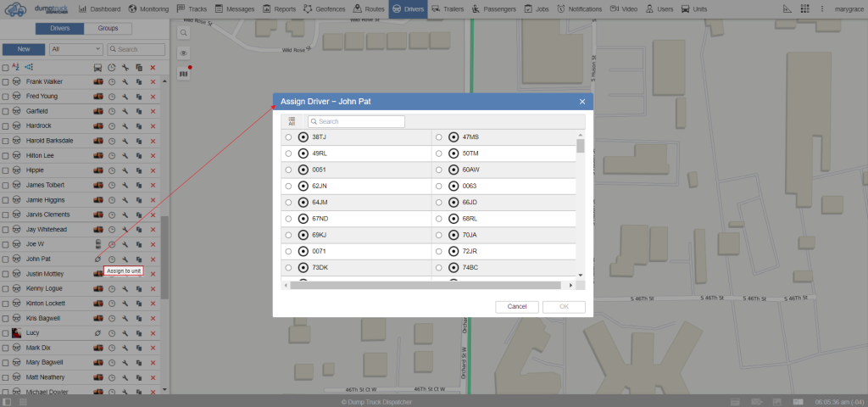Click the wrench icon for Kenny Logue

(125, 288)
